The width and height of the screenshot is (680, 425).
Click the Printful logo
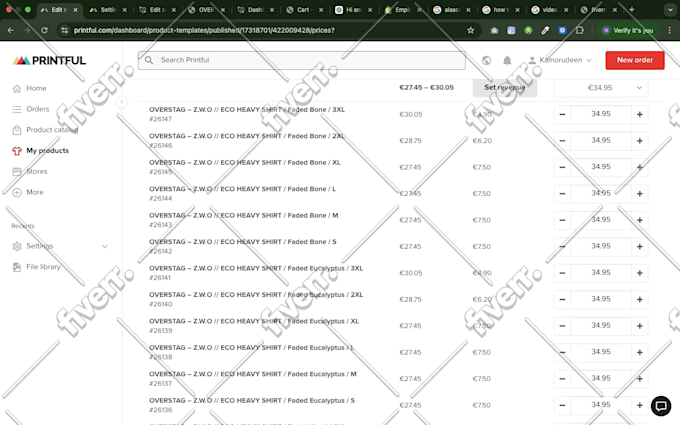49,61
